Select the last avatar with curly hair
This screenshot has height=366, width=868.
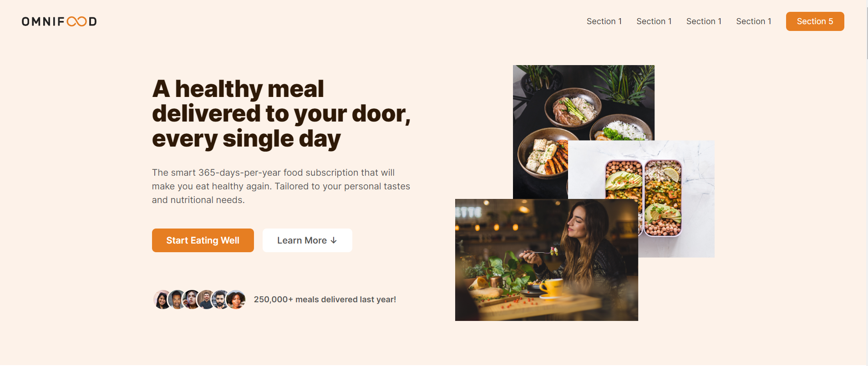tap(236, 300)
